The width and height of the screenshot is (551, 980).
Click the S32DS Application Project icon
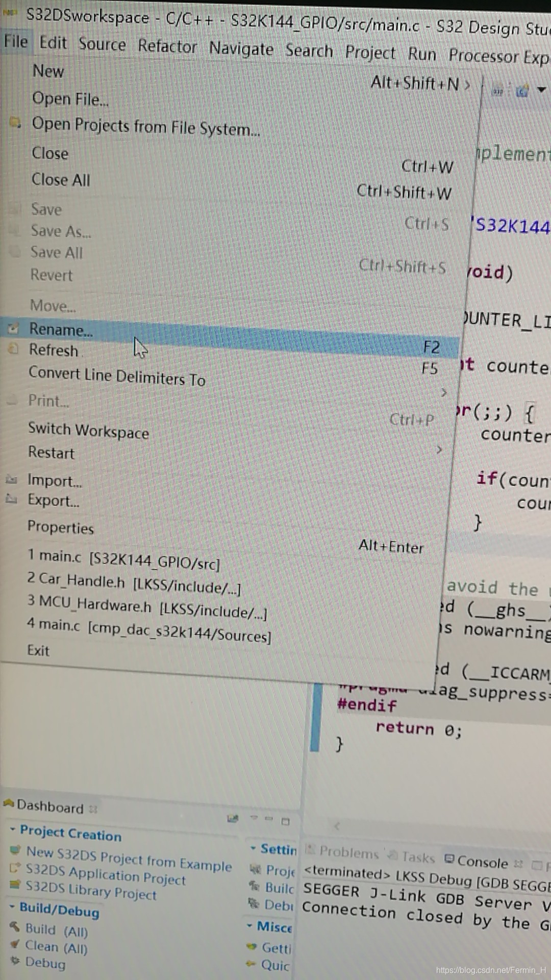coord(15,867)
